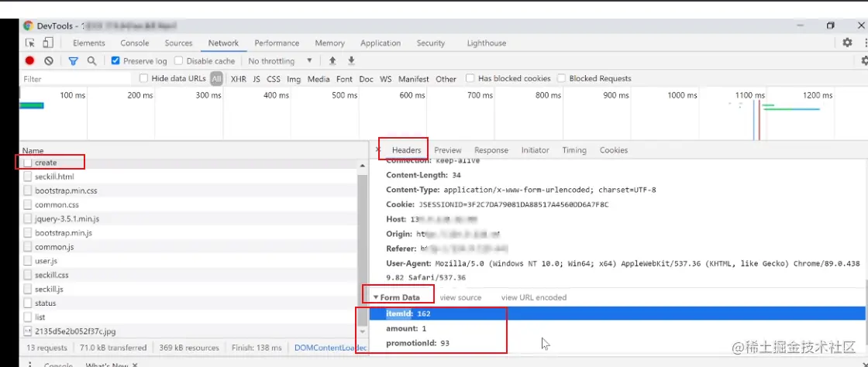Focus the Filter text input
Screen dimensions: 868x367
[75, 79]
